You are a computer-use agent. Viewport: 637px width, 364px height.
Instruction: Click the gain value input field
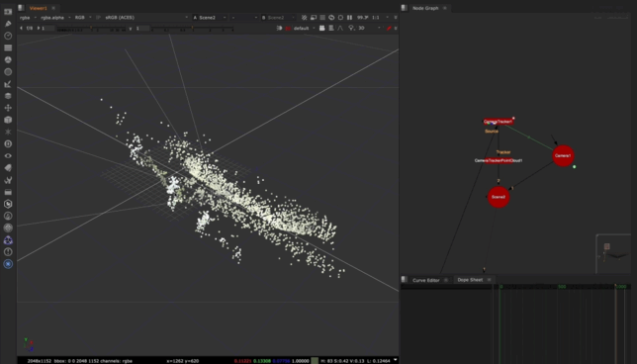(x=48, y=28)
